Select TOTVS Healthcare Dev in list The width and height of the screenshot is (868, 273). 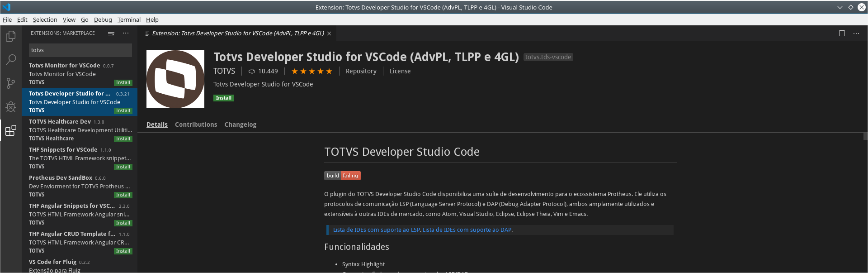click(80, 130)
